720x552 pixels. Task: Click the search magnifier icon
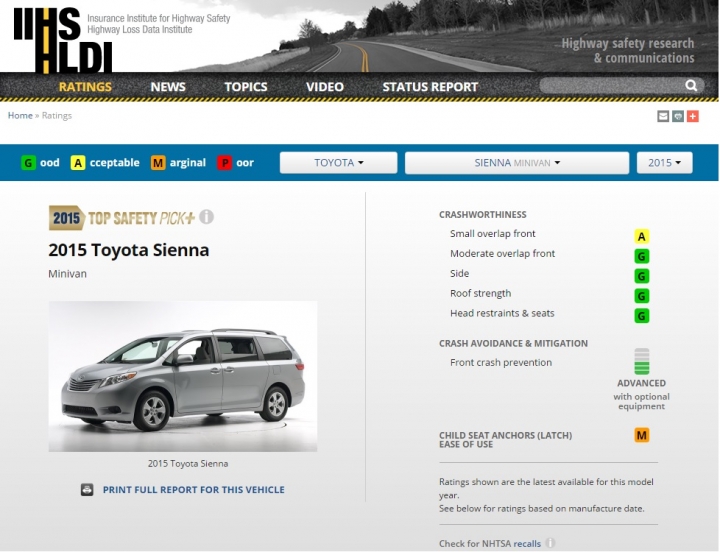click(691, 85)
